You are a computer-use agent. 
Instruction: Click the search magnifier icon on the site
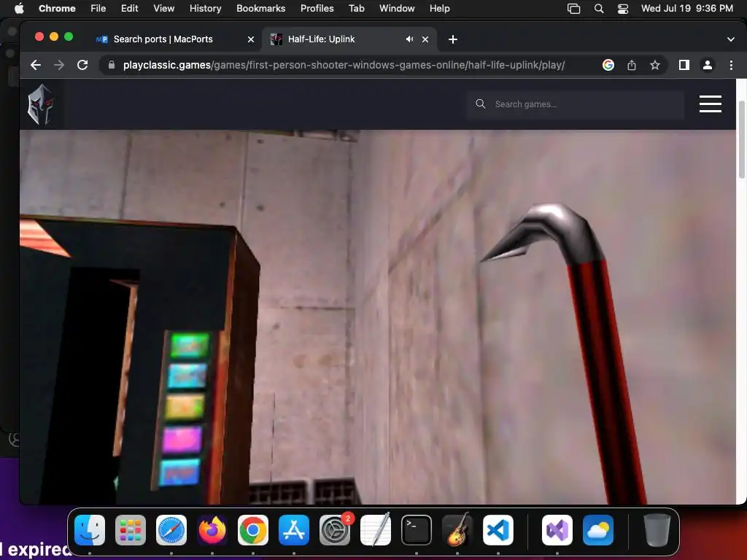pyautogui.click(x=480, y=104)
